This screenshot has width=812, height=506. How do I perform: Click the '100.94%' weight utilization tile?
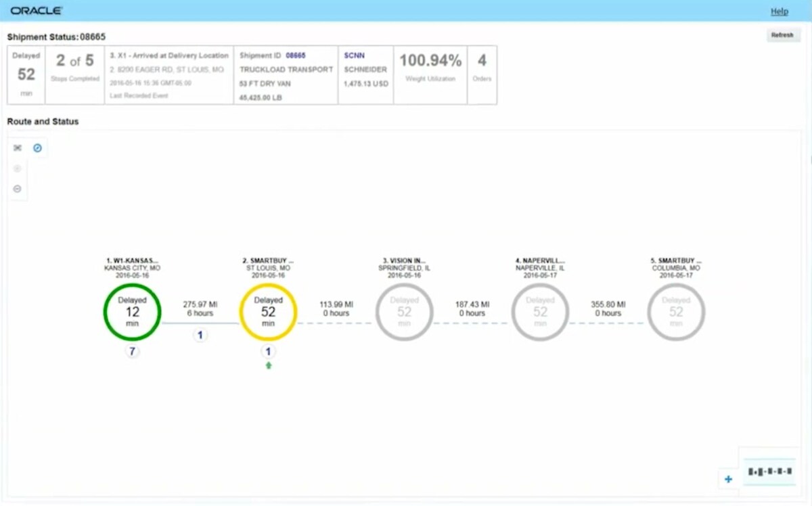click(x=430, y=74)
